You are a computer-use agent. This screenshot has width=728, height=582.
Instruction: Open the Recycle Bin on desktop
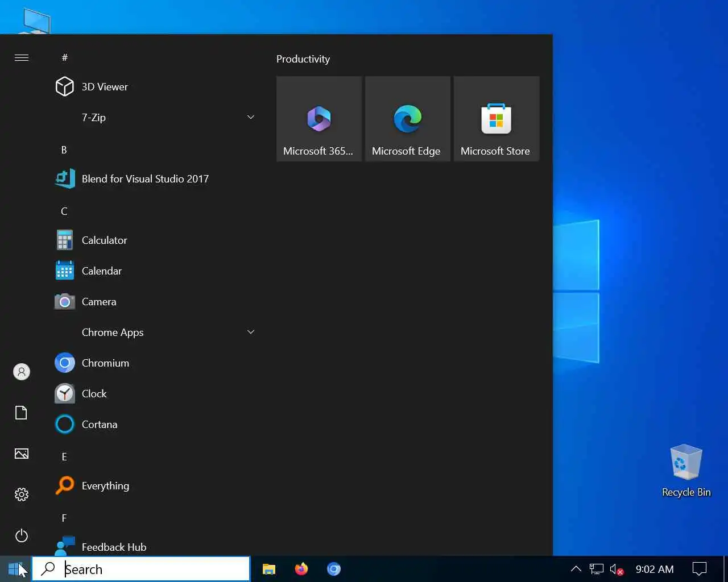[x=686, y=471]
